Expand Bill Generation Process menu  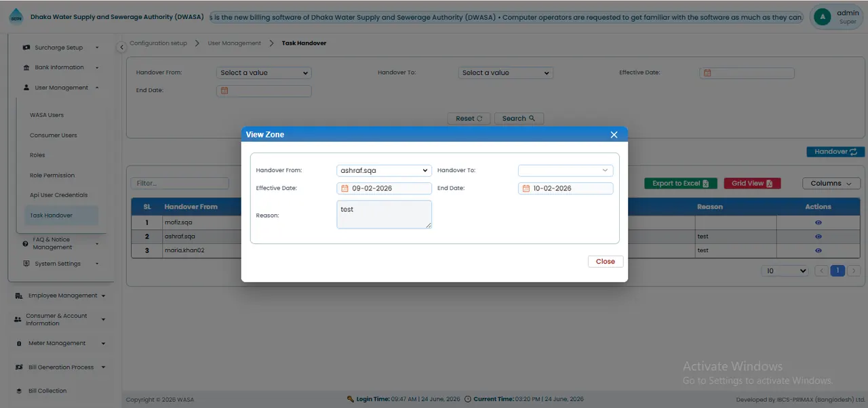click(x=61, y=367)
